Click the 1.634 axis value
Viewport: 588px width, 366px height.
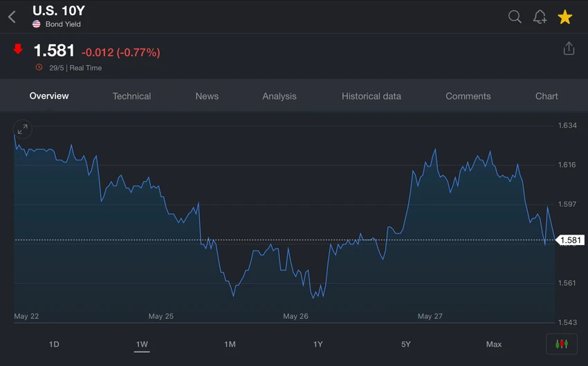tap(567, 125)
